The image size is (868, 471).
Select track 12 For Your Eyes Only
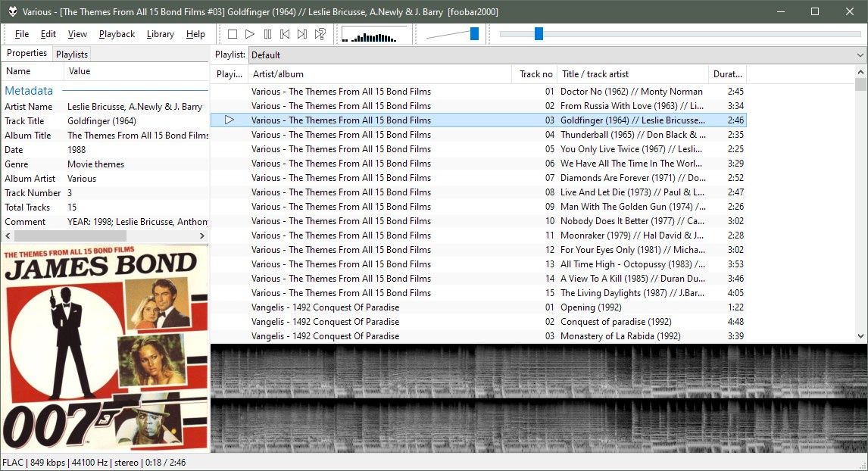478,250
